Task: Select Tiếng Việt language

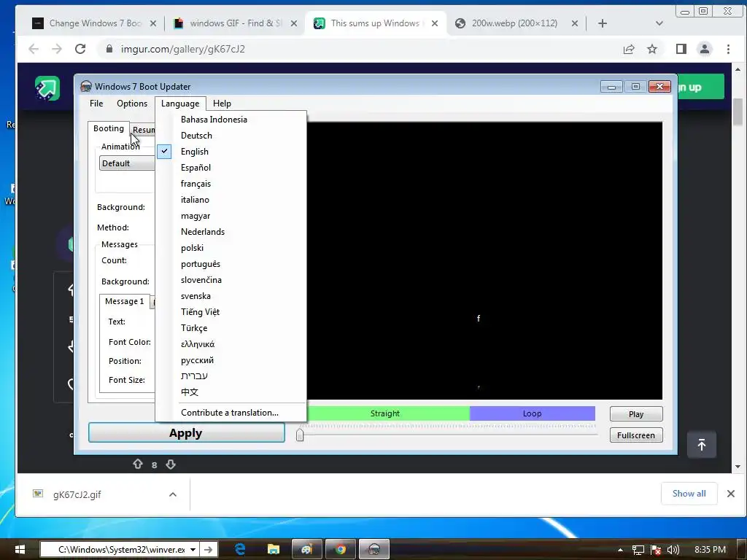Action: point(231,312)
